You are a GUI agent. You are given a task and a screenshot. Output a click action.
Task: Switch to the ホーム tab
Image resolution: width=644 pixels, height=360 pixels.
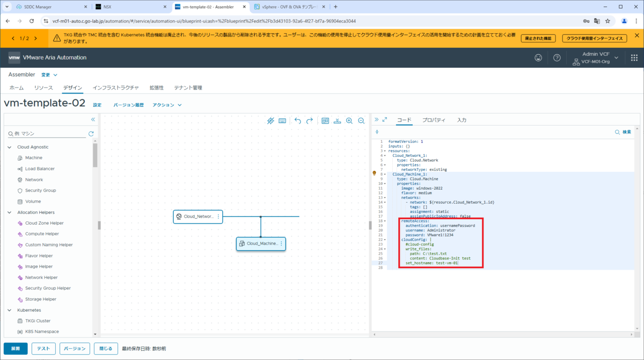pyautogui.click(x=16, y=88)
